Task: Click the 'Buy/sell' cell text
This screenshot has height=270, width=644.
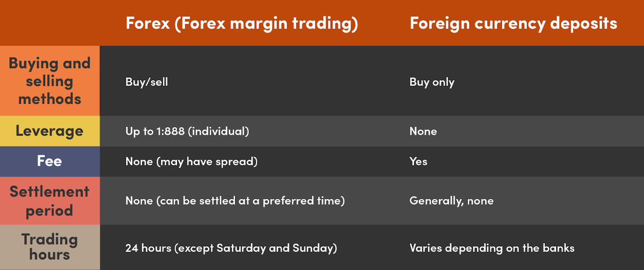Action: pos(147,82)
